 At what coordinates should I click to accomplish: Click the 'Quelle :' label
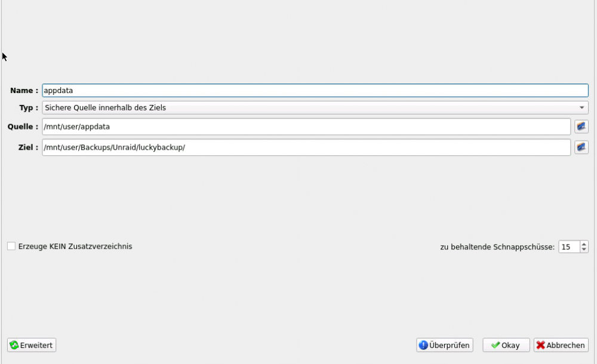pos(23,127)
